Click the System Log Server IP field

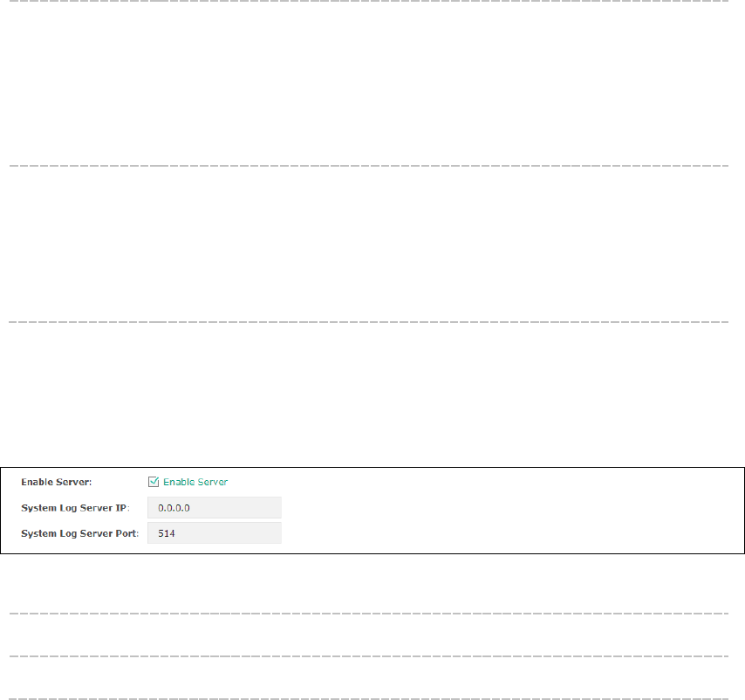(215, 507)
